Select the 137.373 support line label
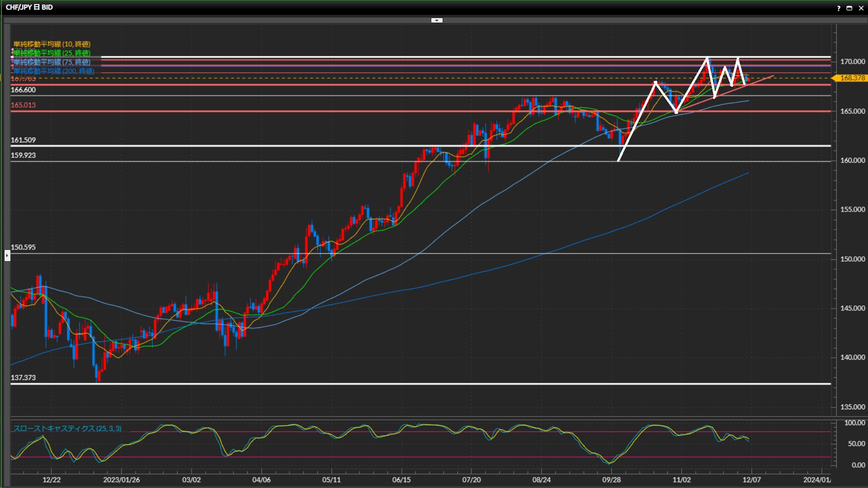This screenshot has height=488, width=868. pos(23,377)
